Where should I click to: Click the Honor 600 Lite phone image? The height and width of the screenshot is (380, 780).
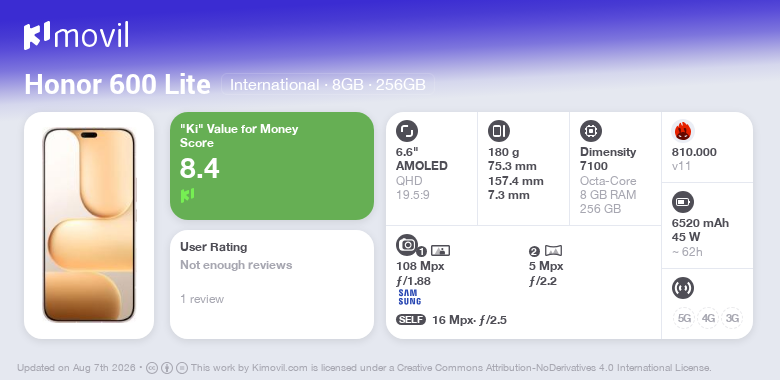pyautogui.click(x=89, y=225)
